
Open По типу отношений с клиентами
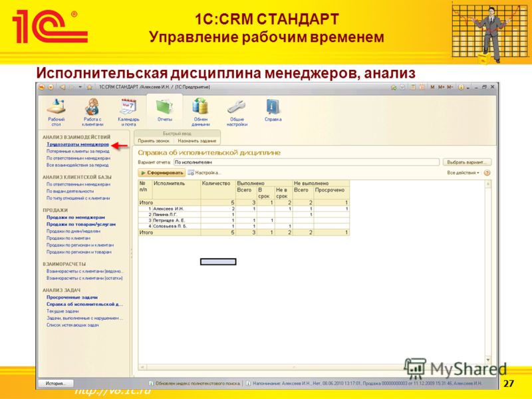tap(78, 198)
